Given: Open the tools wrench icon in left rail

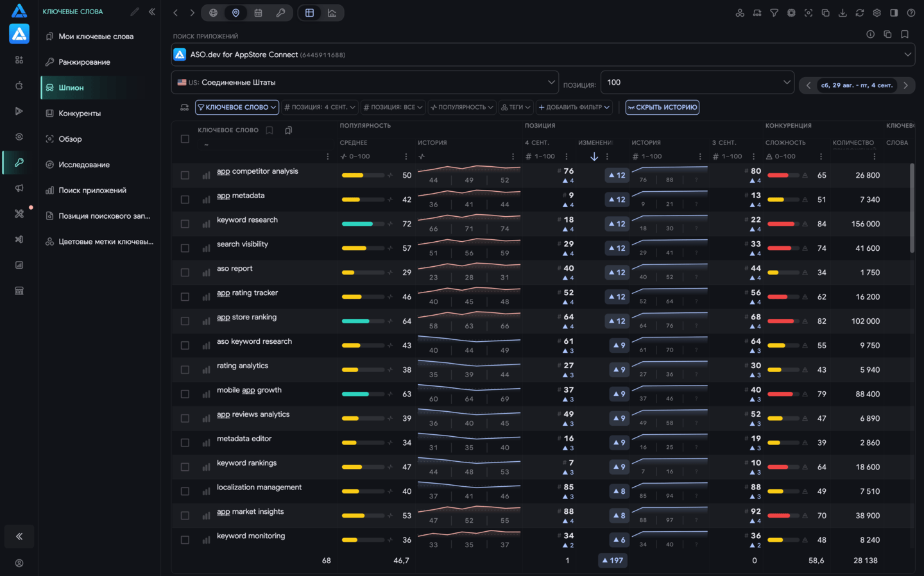Looking at the screenshot, I should click(19, 214).
